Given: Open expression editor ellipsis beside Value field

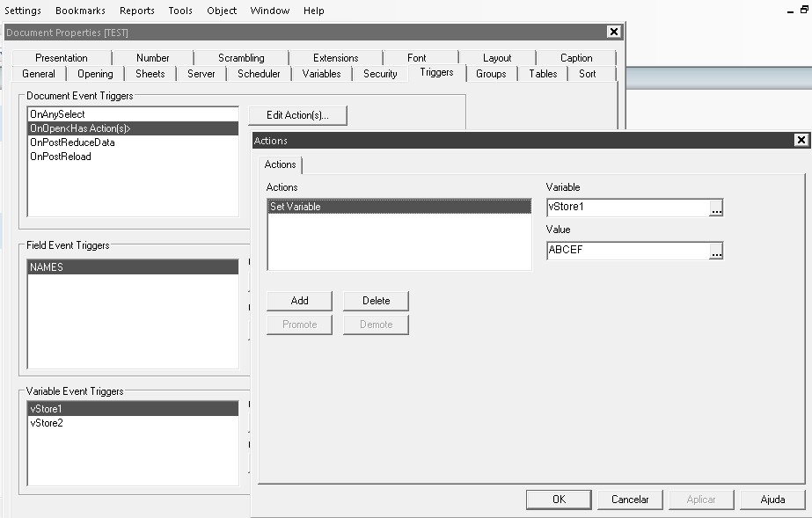Looking at the screenshot, I should tap(716, 251).
